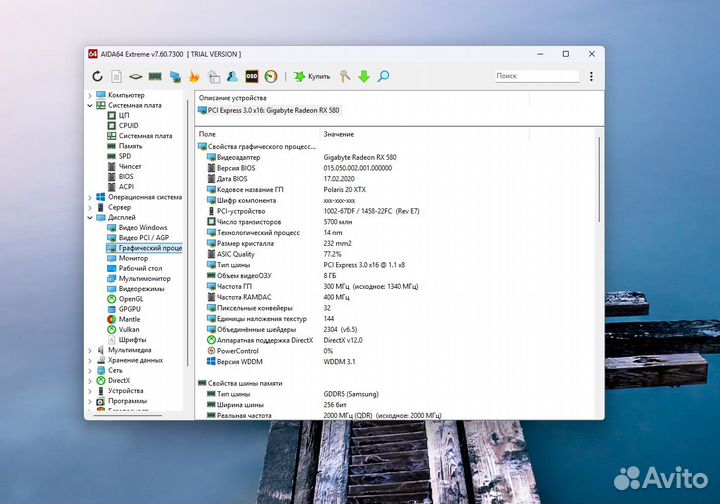Open the Report page icon
The height and width of the screenshot is (504, 720).
click(116, 76)
